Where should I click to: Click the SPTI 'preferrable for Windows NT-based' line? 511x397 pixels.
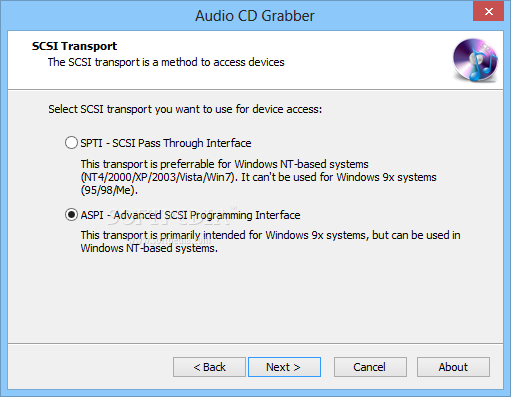(224, 164)
